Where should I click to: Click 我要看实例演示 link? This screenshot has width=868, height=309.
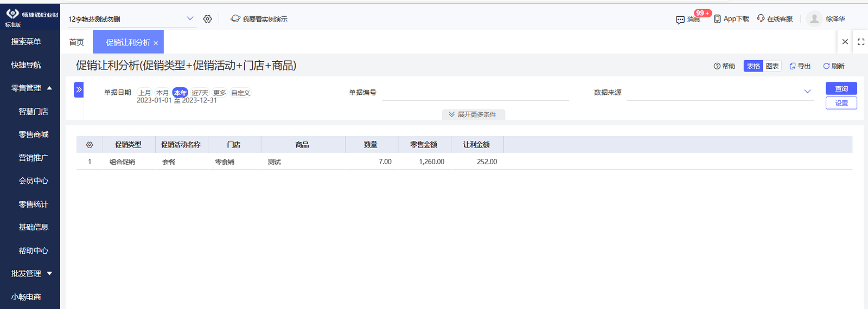(265, 19)
